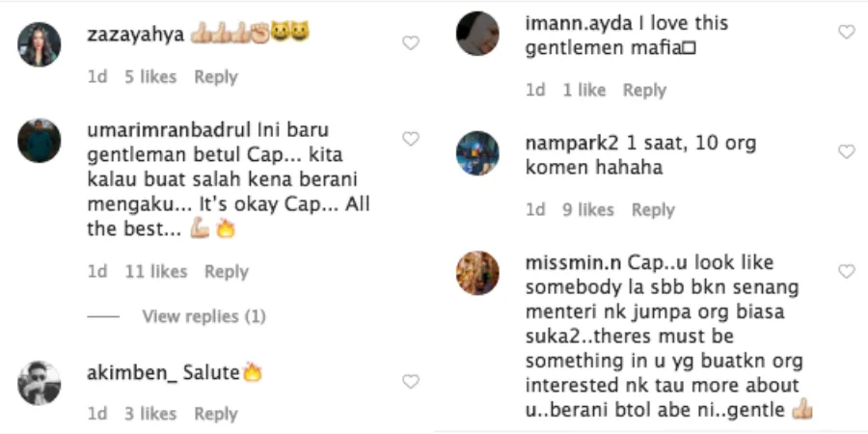The image size is (868, 434).
Task: Reply to umarimranbadrul's comment
Action: pos(227,272)
